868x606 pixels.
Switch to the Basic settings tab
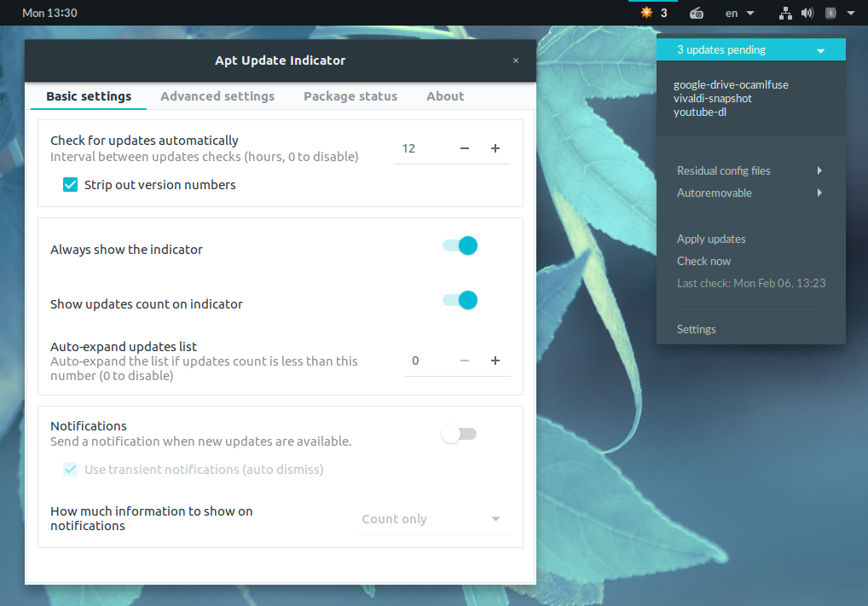[89, 96]
